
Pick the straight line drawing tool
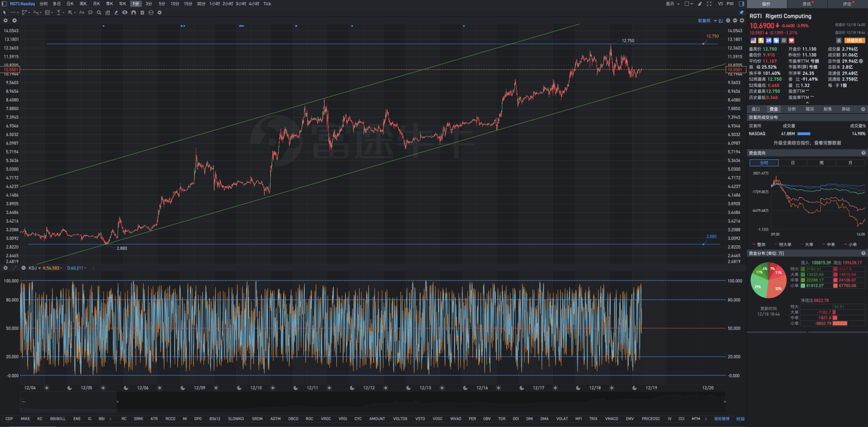13,12
